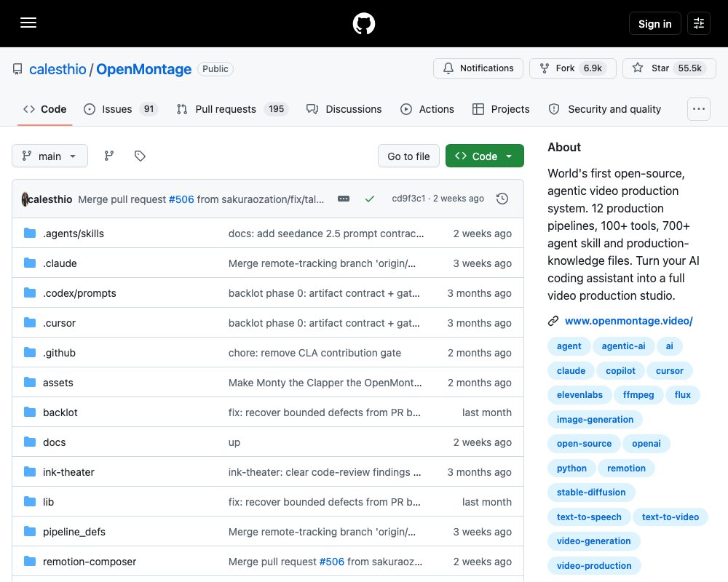Image resolution: width=728 pixels, height=582 pixels.
Task: Open the commit history clock icon
Action: pyautogui.click(x=502, y=199)
